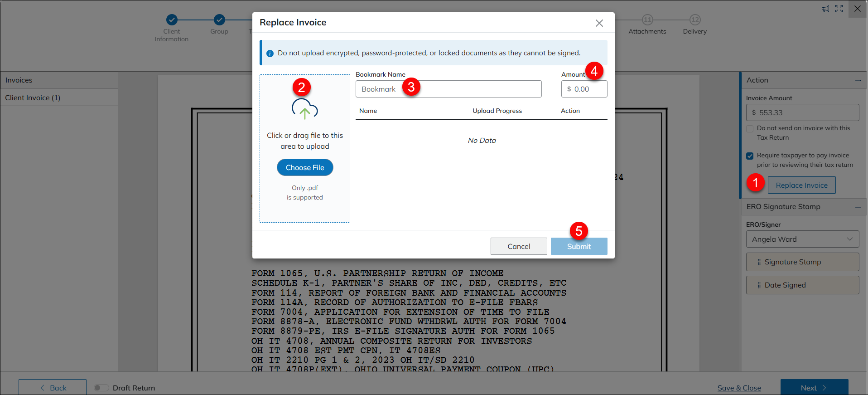868x395 pixels.
Task: Go to step 11 Attachments
Action: click(647, 20)
